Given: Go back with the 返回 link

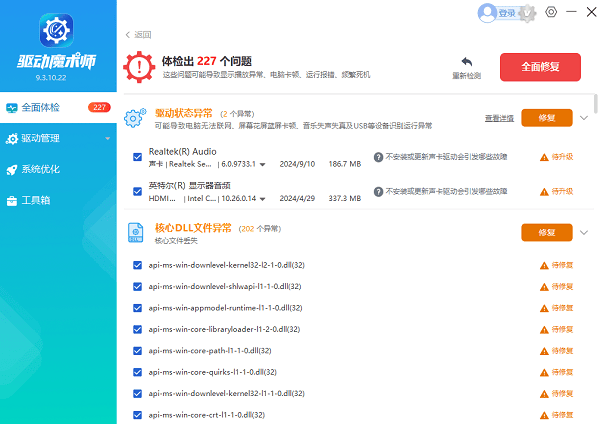Looking at the screenshot, I should (x=139, y=35).
